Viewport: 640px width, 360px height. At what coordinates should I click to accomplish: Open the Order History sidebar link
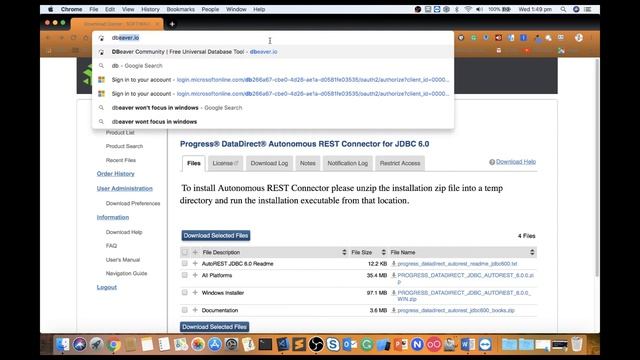click(x=116, y=174)
